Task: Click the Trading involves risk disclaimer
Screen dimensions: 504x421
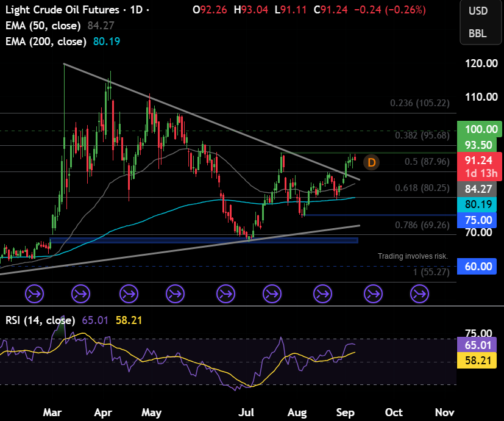Action: pos(413,256)
